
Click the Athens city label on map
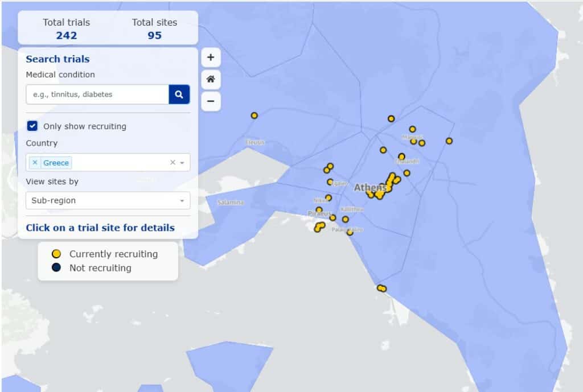coord(370,187)
